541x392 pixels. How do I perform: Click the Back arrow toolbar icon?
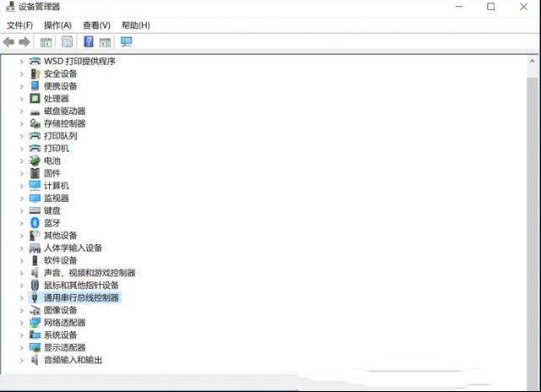pos(8,42)
